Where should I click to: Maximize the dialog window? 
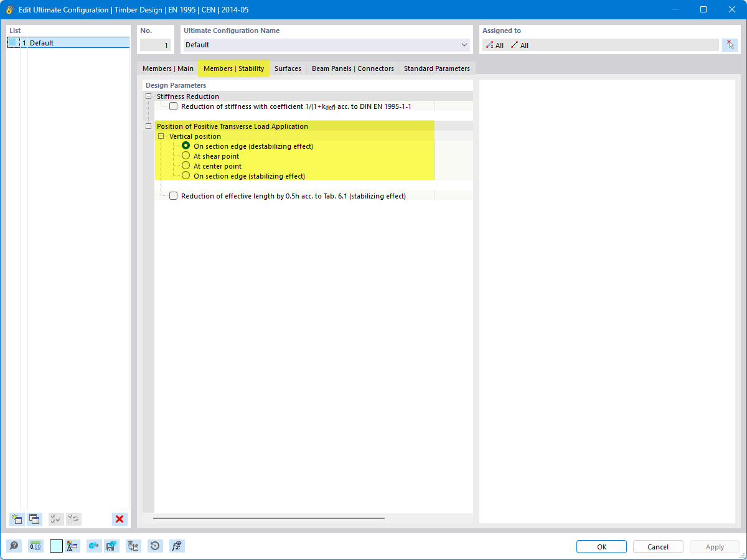[703, 9]
